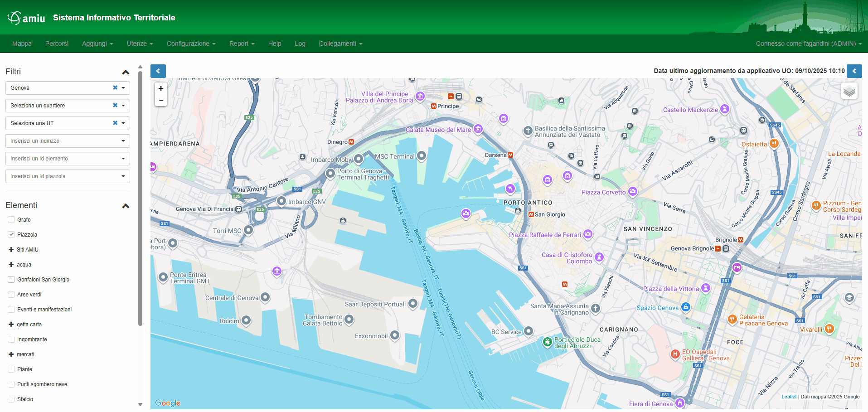
Task: Click the Piazza Raffaele de Ferrari marker
Action: pyautogui.click(x=588, y=234)
